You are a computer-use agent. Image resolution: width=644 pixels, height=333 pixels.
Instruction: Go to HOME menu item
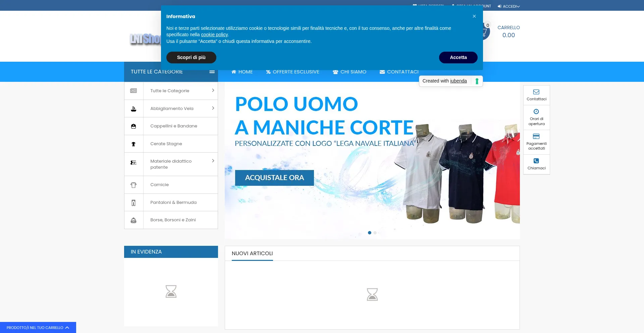point(242,72)
